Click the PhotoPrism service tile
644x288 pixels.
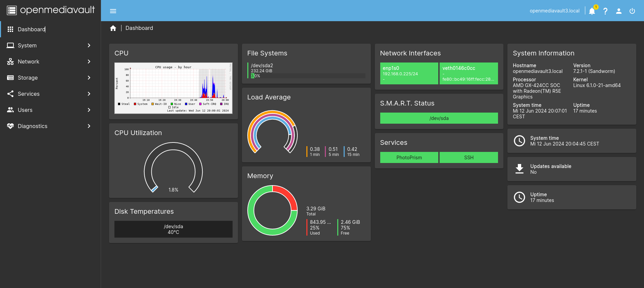tap(409, 158)
